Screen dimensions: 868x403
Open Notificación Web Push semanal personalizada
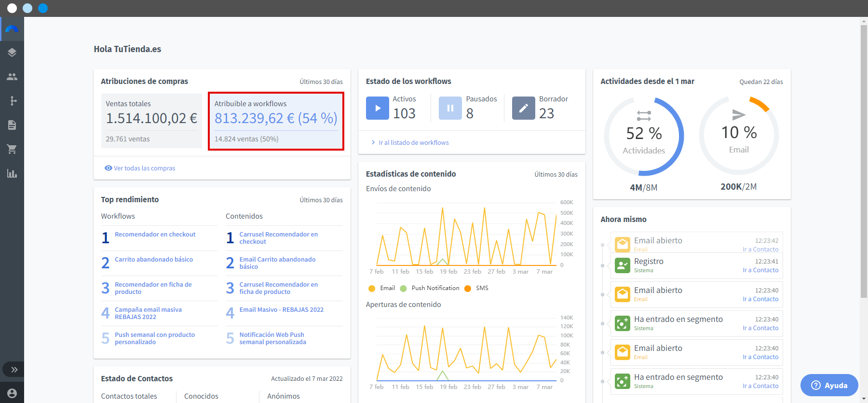[x=273, y=338]
